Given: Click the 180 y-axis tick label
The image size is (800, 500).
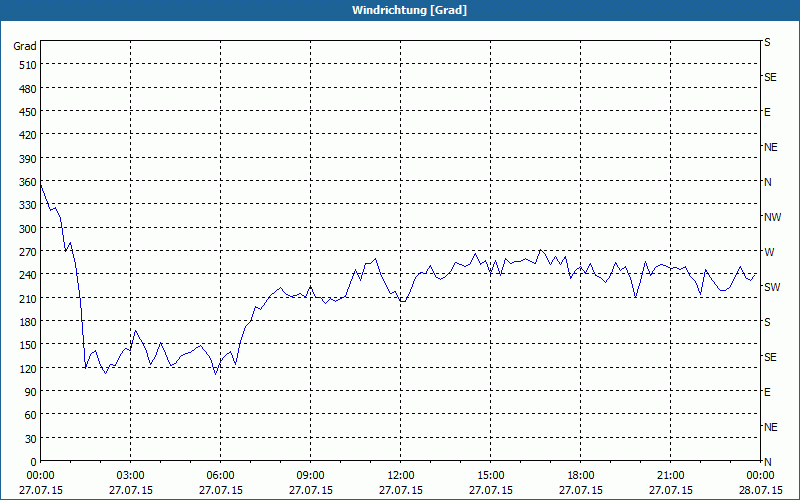Looking at the screenshot, I should click(x=28, y=322).
